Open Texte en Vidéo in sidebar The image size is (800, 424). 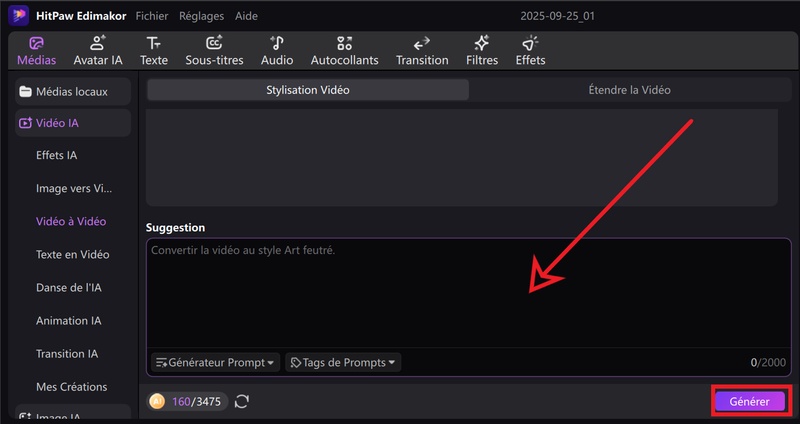coord(72,255)
